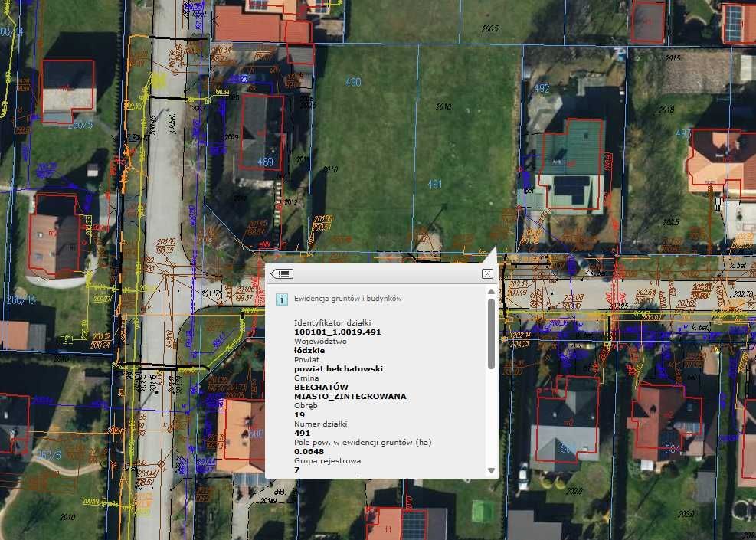Click the popup's vertical scrollbar thumb
This screenshot has height=540, width=756.
click(x=491, y=333)
